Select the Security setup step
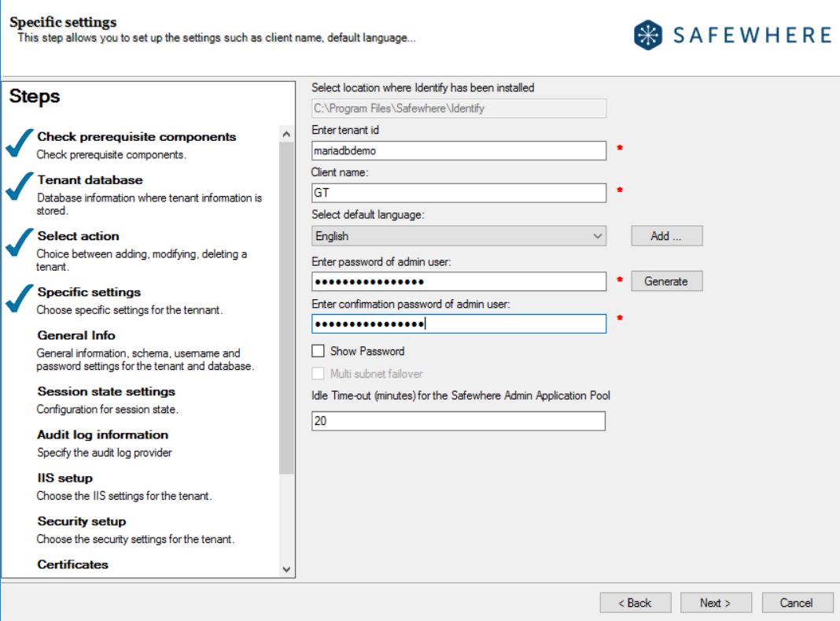Image resolution: width=840 pixels, height=621 pixels. [x=82, y=521]
